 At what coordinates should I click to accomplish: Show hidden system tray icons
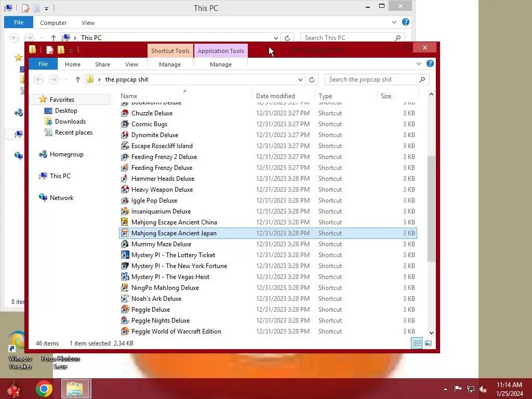coord(445,389)
